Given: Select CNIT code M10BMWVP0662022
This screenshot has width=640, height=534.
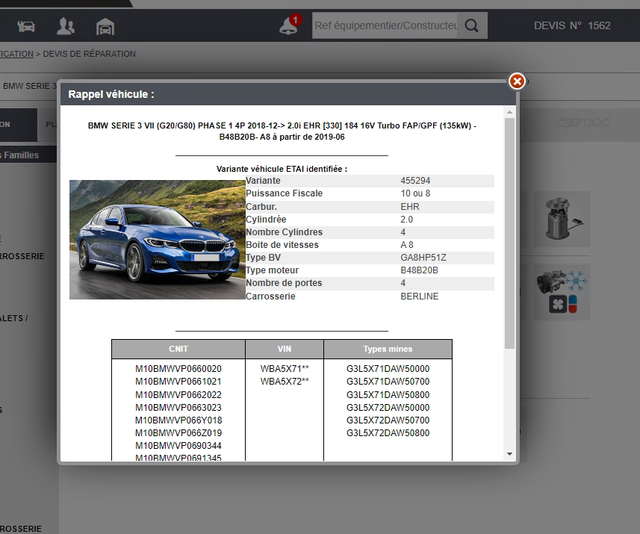Looking at the screenshot, I should (178, 395).
